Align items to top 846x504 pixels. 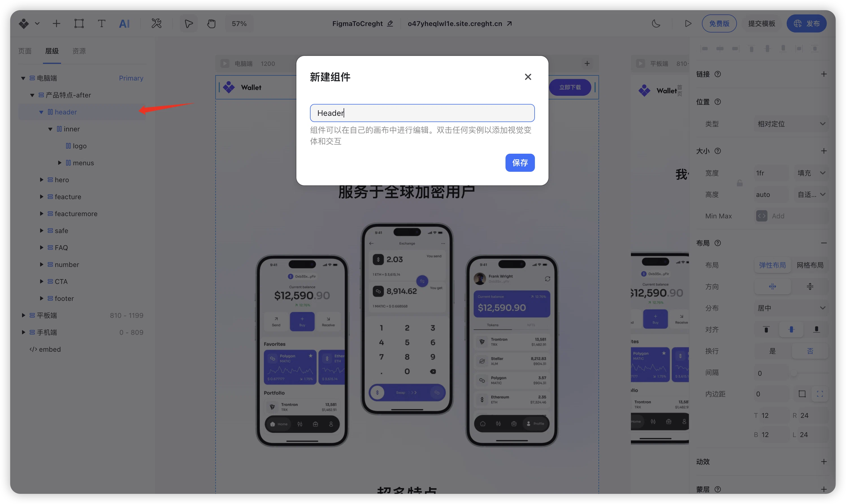point(766,329)
